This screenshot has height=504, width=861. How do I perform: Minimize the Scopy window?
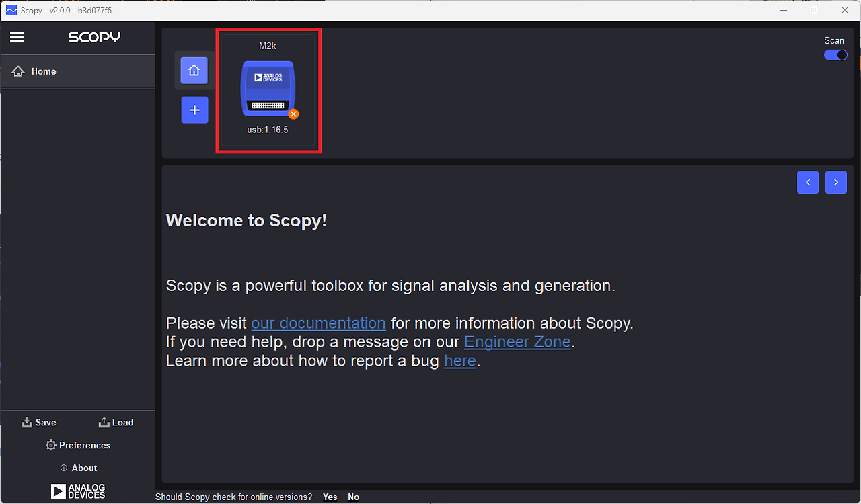pyautogui.click(x=783, y=10)
